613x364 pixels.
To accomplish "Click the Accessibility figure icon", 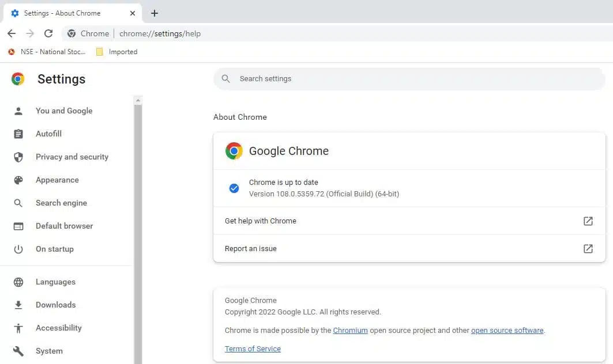I will 18,328.
